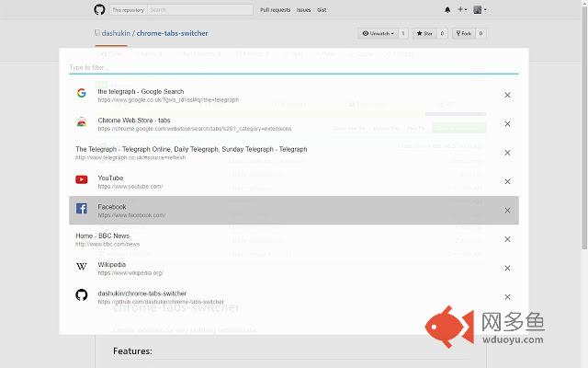Image resolution: width=588 pixels, height=368 pixels.
Task: Close The Telegraph tab entry
Action: 507,153
